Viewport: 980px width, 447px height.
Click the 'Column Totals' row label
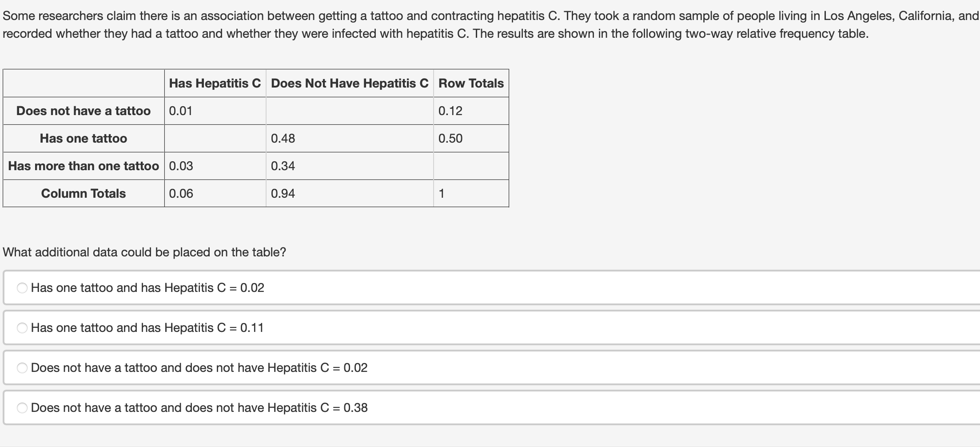pos(84,194)
